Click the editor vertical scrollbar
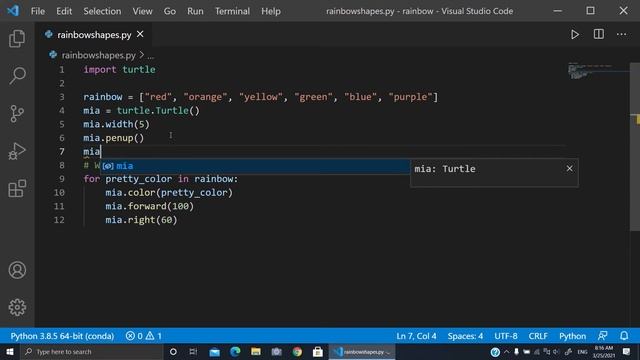This screenshot has height=360, width=640. click(x=635, y=147)
